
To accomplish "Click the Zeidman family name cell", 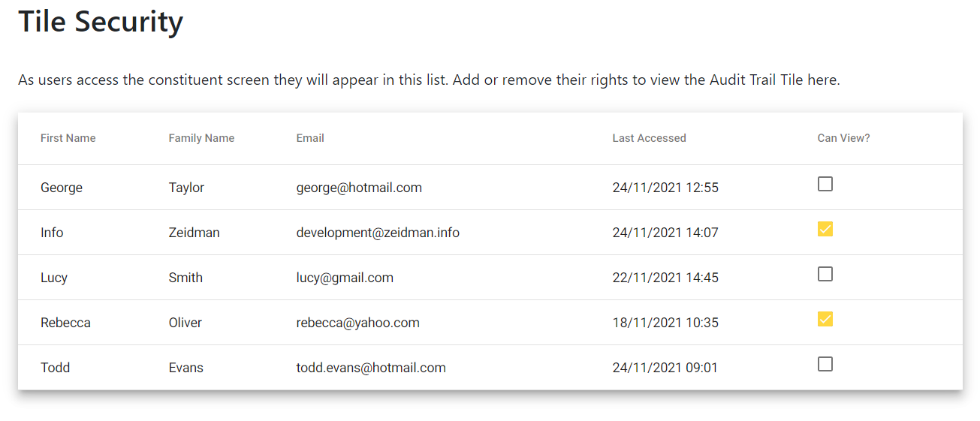I will 194,233.
